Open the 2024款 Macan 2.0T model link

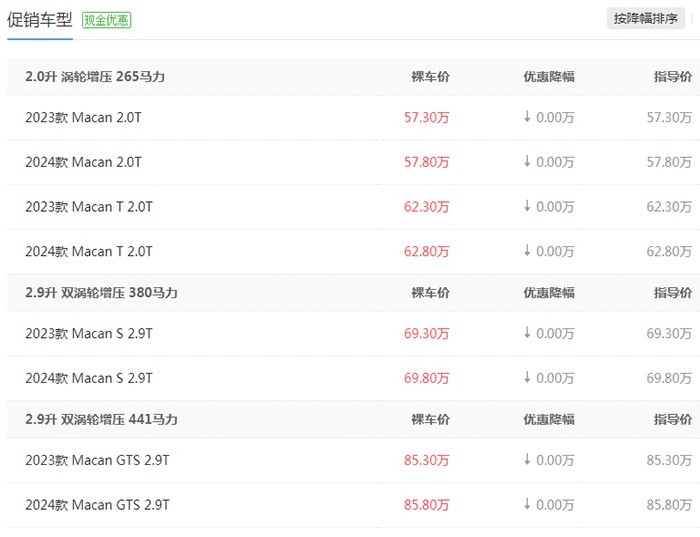[83, 162]
